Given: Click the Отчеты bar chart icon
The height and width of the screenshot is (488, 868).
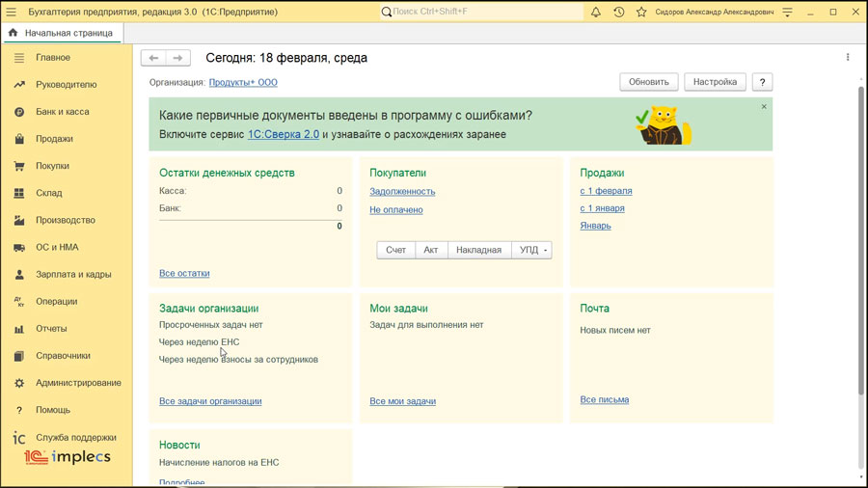Looking at the screenshot, I should pyautogui.click(x=19, y=329).
